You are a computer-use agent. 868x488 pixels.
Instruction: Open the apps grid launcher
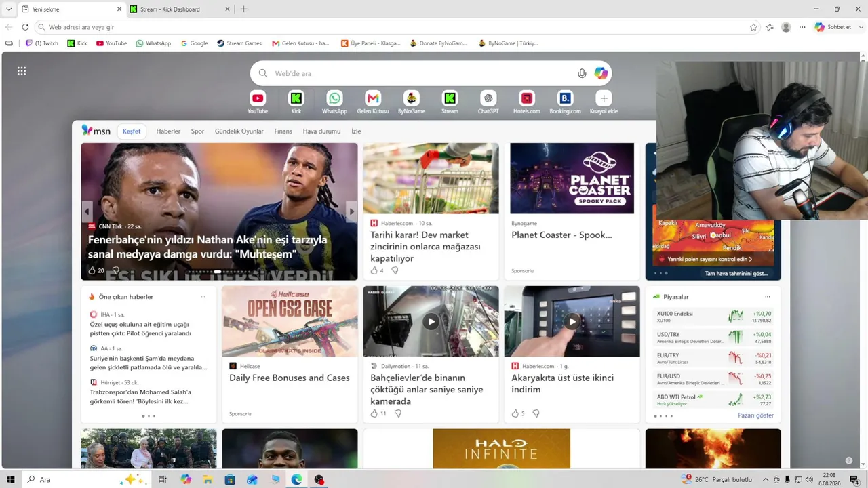[x=22, y=71]
